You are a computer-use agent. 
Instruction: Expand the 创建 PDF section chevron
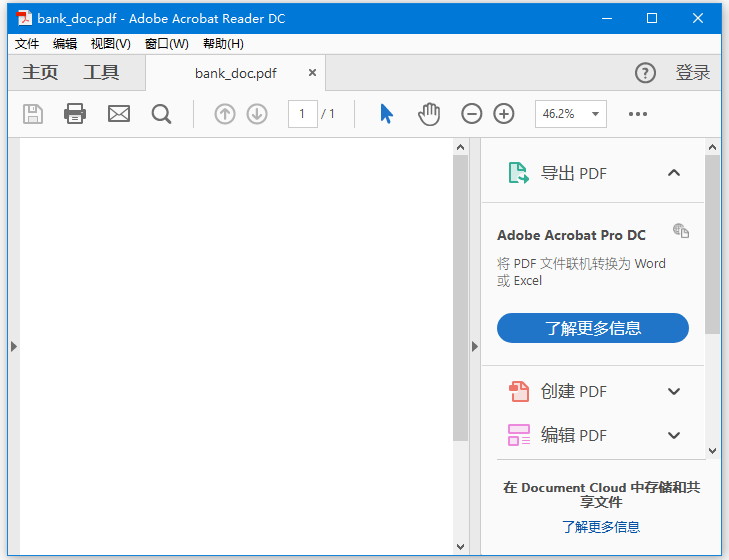(x=674, y=392)
